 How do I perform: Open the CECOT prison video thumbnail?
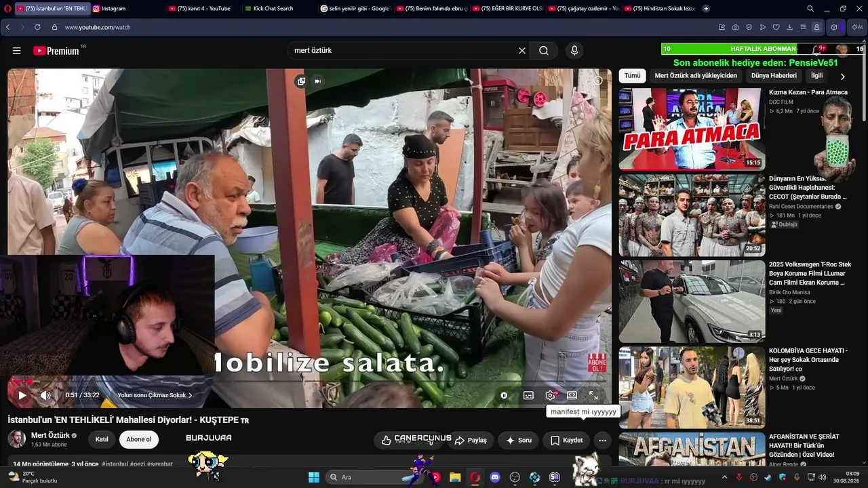coord(692,215)
